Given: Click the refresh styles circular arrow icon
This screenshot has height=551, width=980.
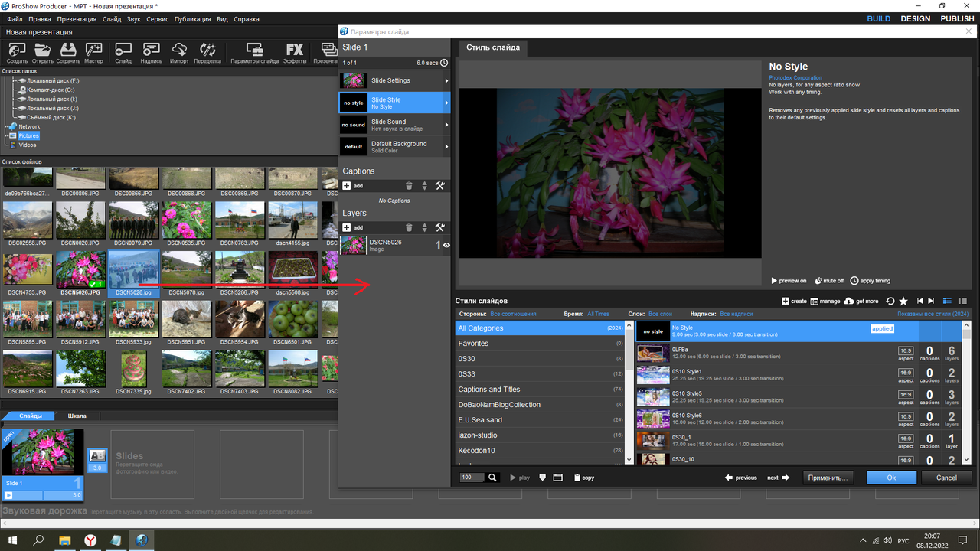Looking at the screenshot, I should (x=890, y=302).
